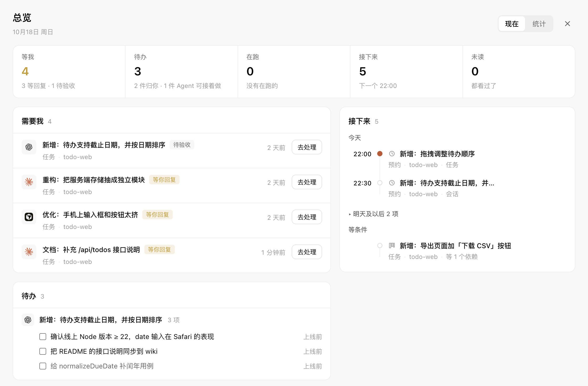Click the 1 分钟前 timestamp
588x386 pixels.
click(273, 252)
